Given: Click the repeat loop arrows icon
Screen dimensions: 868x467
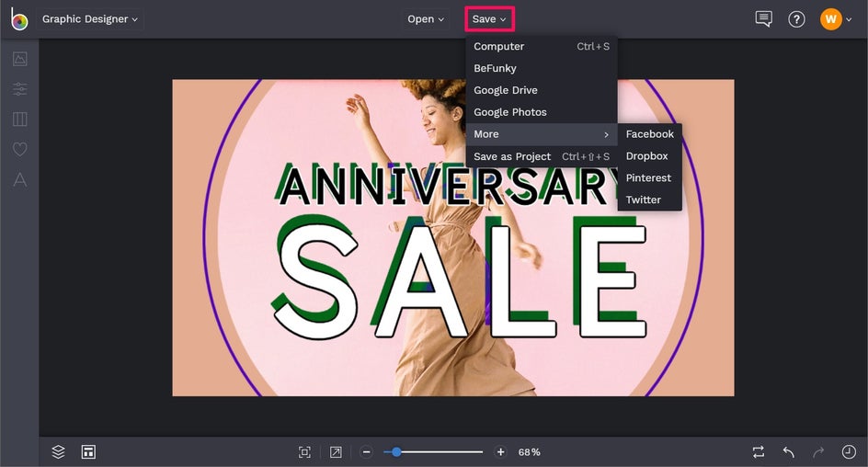Looking at the screenshot, I should pos(759,452).
